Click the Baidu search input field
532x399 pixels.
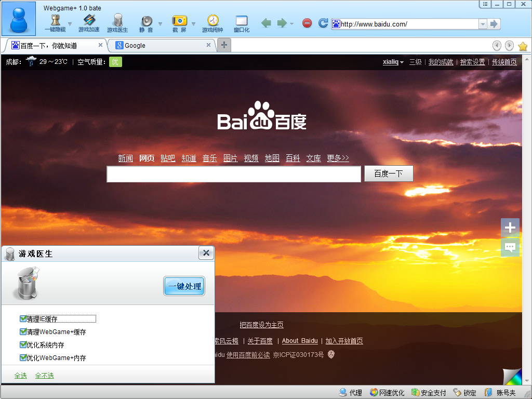(234, 174)
